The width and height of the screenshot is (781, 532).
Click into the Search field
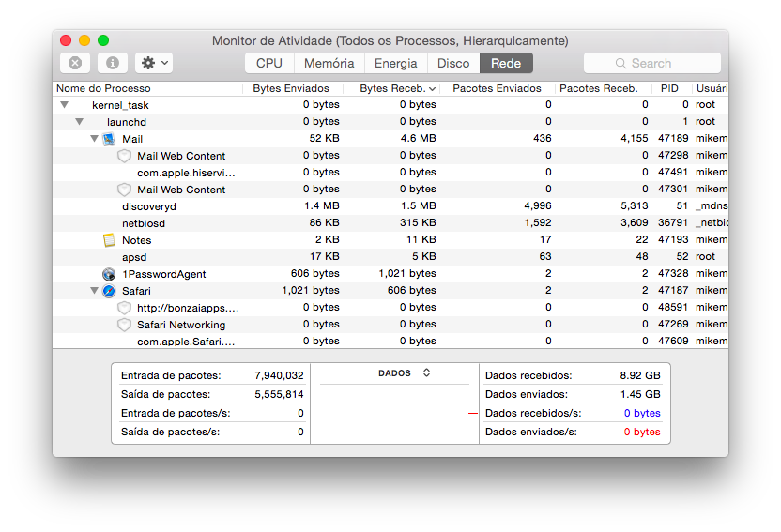tap(652, 63)
